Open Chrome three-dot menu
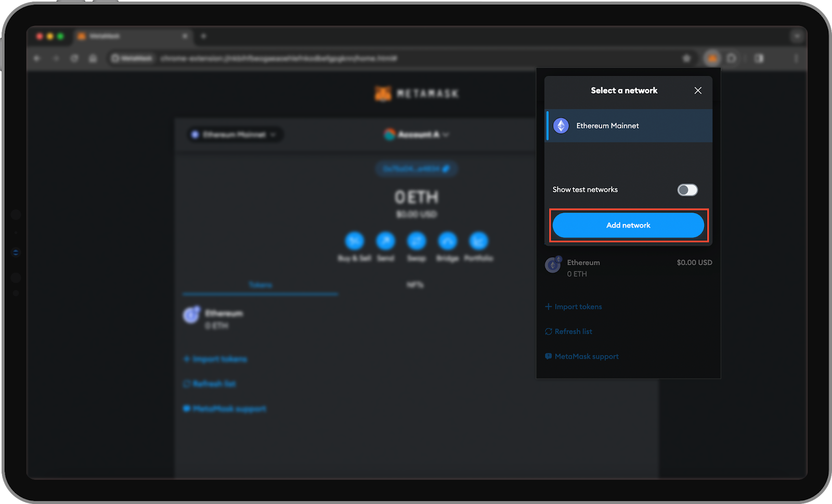This screenshot has width=832, height=504. 796,58
